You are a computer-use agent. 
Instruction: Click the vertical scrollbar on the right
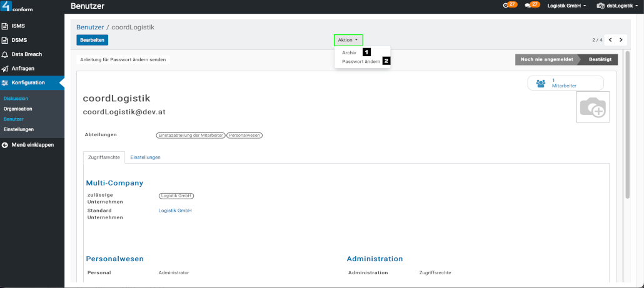(x=627, y=125)
